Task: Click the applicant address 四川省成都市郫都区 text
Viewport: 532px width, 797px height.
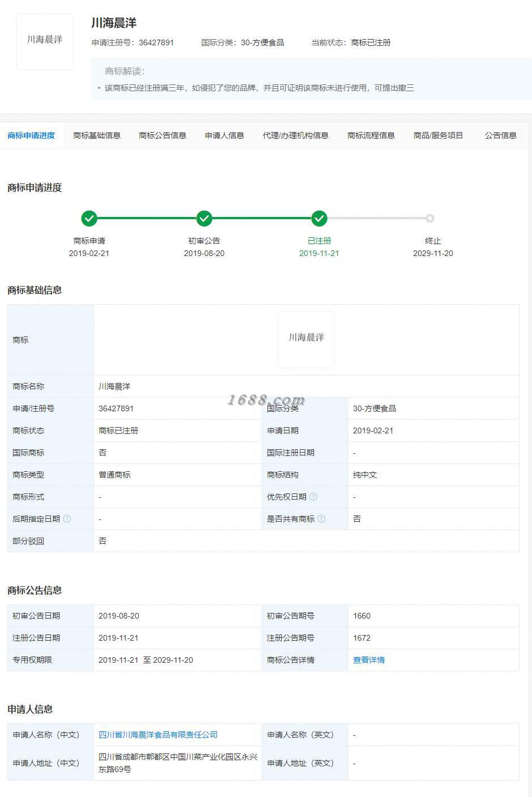Action: (178, 763)
